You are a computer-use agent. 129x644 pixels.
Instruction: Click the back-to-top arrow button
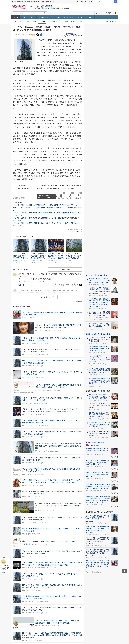click(124, 571)
